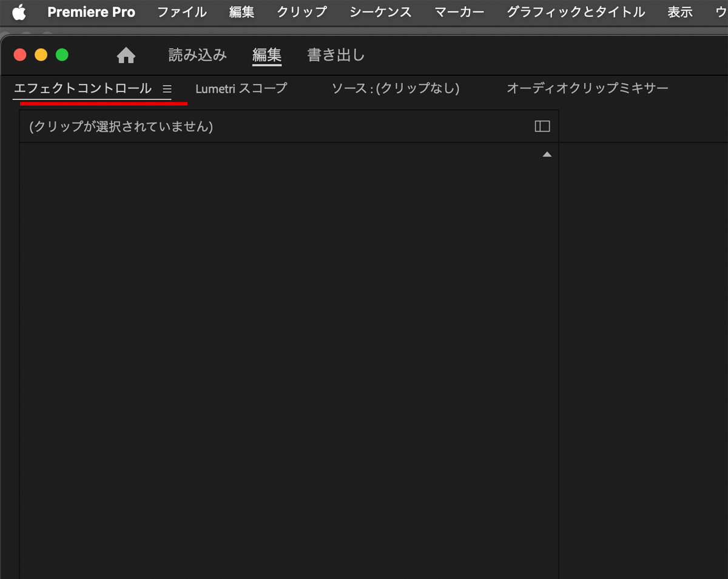The height and width of the screenshot is (579, 728).
Task: Open the ファイル menu
Action: [x=181, y=12]
